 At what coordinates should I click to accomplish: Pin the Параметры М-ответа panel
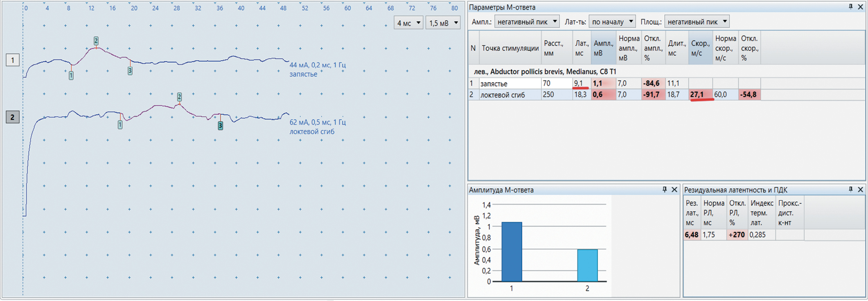[x=850, y=7]
